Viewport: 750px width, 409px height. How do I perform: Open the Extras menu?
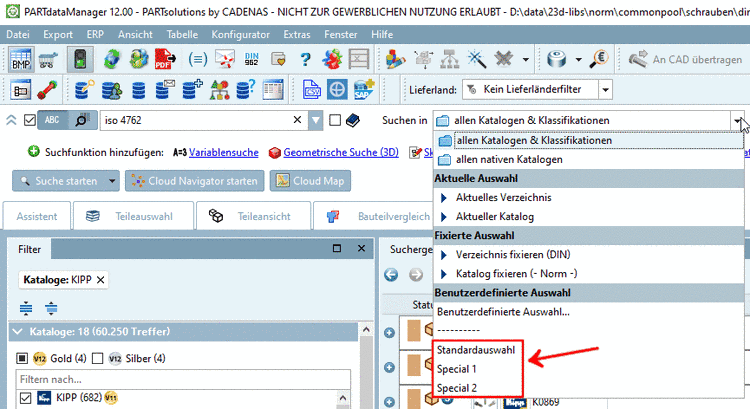coord(297,34)
